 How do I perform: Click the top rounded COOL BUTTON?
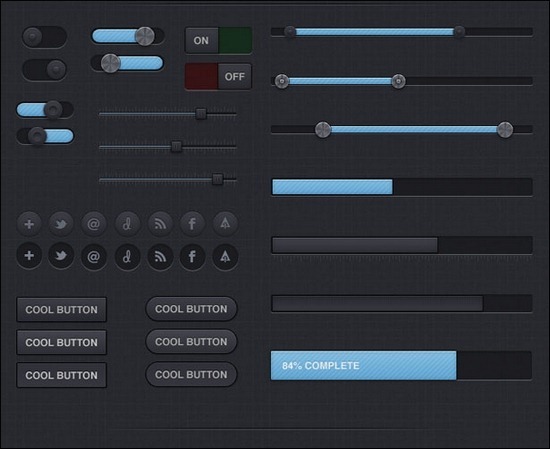coord(191,309)
